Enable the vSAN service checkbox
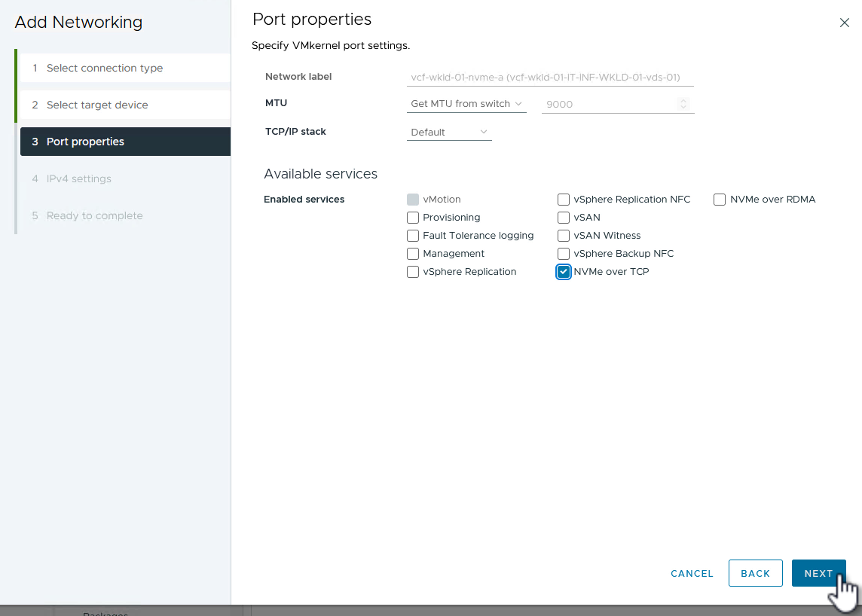This screenshot has width=862, height=616. (564, 218)
